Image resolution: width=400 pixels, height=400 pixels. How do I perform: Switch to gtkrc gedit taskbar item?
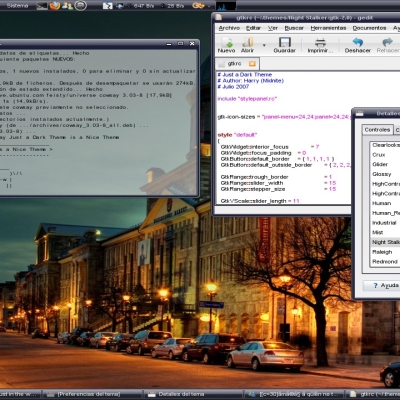coord(373,394)
